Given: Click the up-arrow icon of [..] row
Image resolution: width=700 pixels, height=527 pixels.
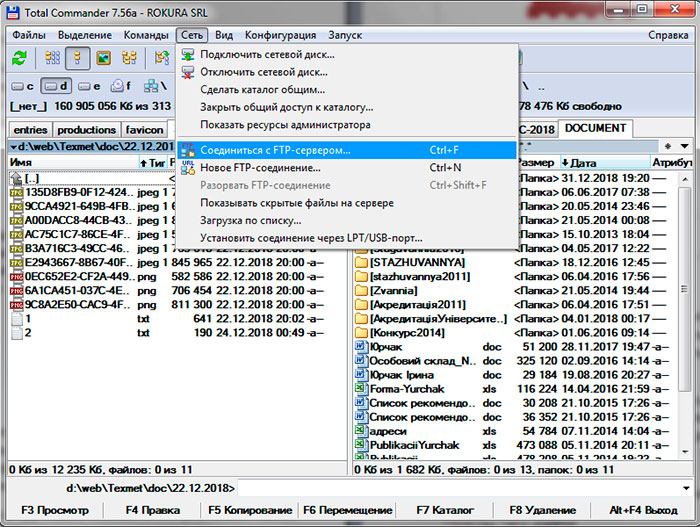Looking at the screenshot, I should pyautogui.click(x=16, y=179).
